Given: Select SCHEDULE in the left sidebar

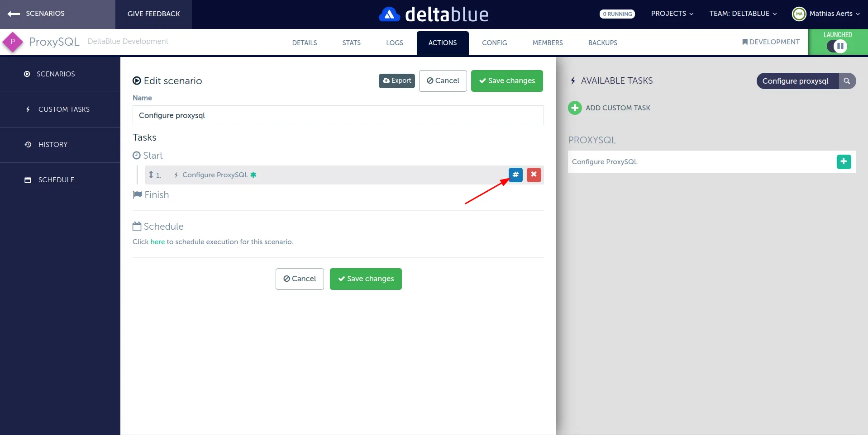Looking at the screenshot, I should pos(56,180).
